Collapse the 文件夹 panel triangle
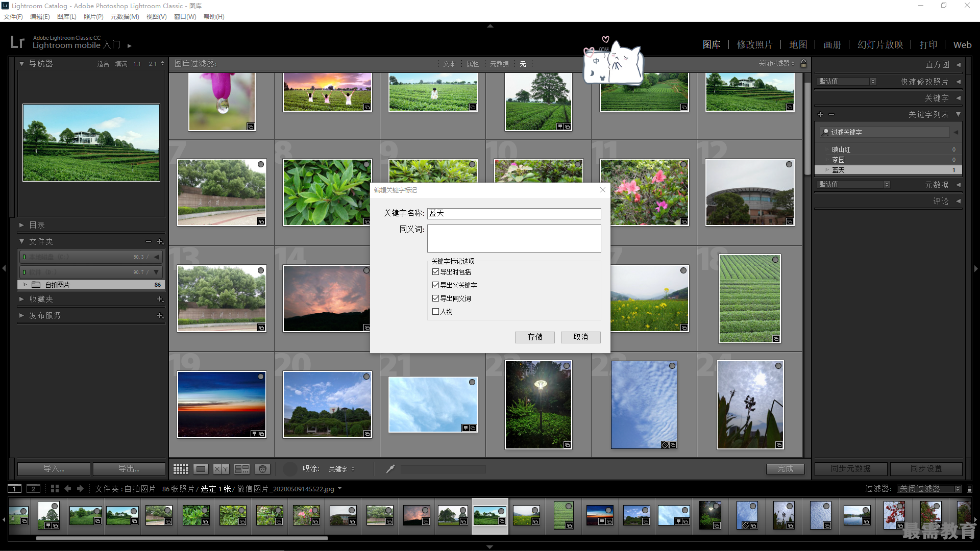 coord(21,241)
